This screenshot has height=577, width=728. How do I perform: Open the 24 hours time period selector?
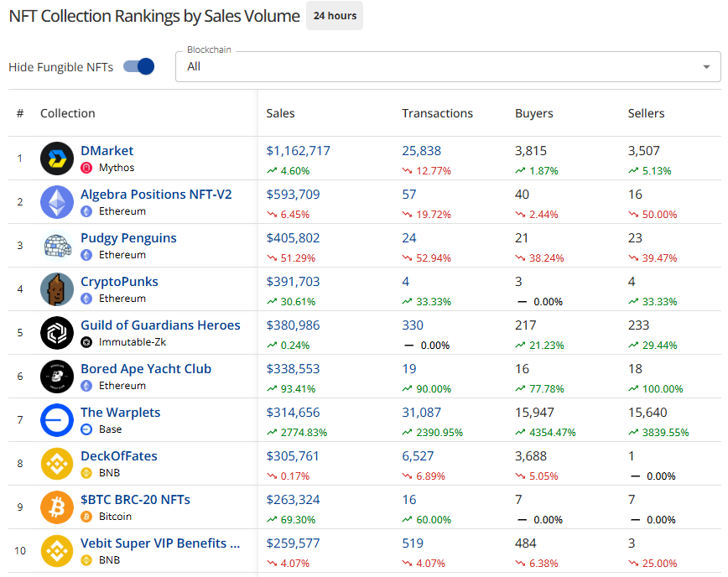[x=334, y=16]
